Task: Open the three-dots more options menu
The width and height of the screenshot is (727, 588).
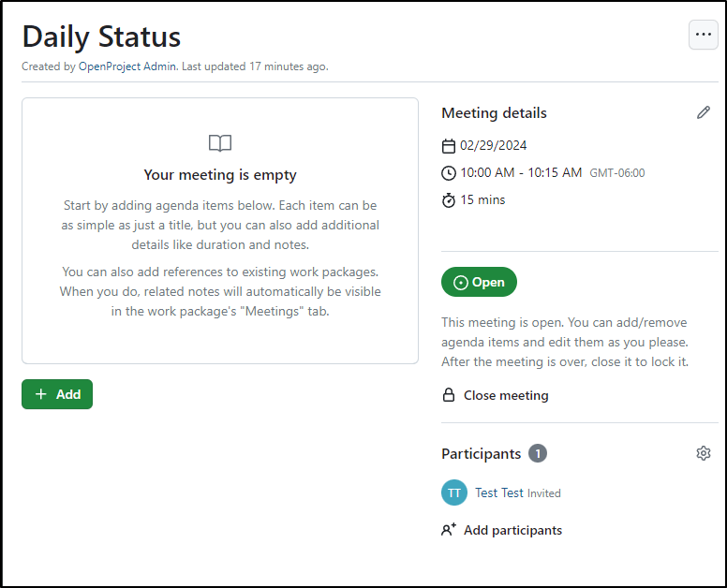Action: tap(703, 35)
